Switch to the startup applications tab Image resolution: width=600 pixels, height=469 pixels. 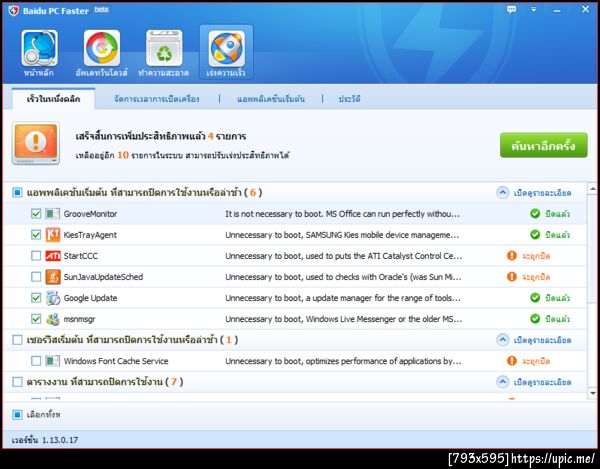(271, 99)
